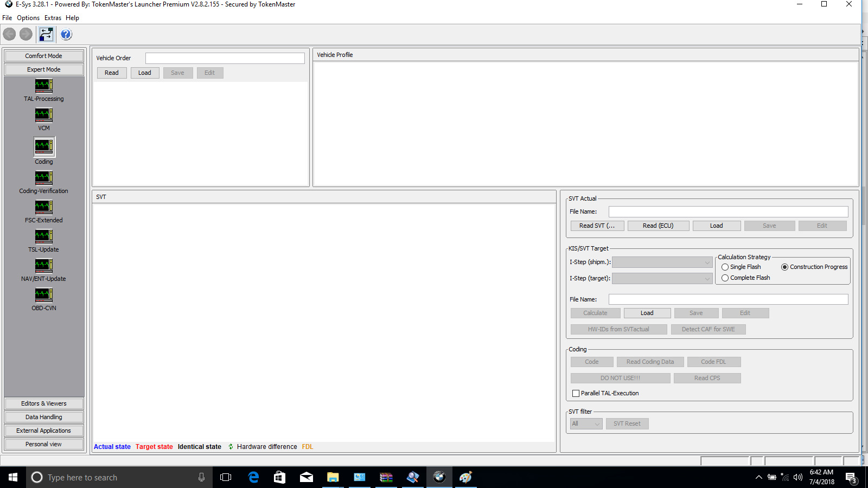Viewport: 868px width, 488px height.
Task: Click the Type here to search box
Action: 119,477
